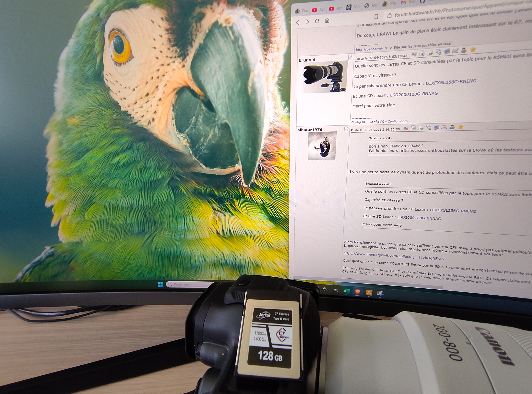
Task: Click the star icon on brunold's post
Action: click(473, 50)
